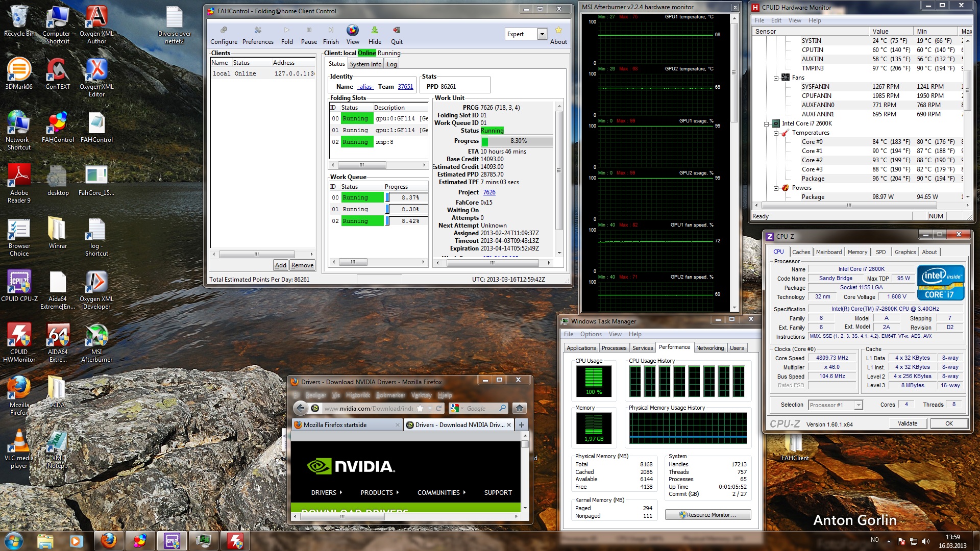Click Firefox URL address field

click(369, 408)
